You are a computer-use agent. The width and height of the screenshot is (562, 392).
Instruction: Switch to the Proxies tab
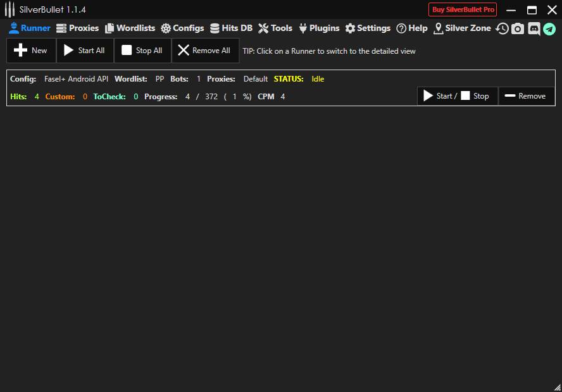click(x=77, y=28)
